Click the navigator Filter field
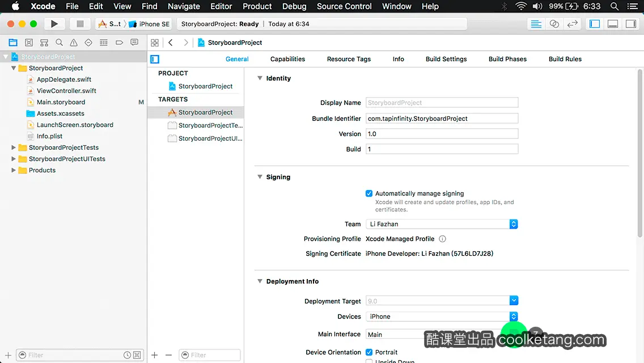Viewport: 644px width, 363px height. tap(80, 355)
